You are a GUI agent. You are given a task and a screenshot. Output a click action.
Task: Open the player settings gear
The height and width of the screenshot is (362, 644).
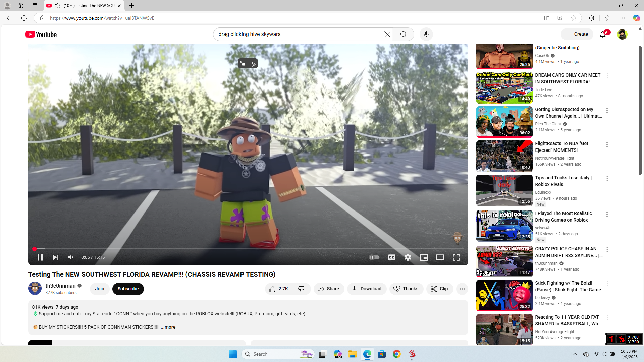click(x=408, y=257)
